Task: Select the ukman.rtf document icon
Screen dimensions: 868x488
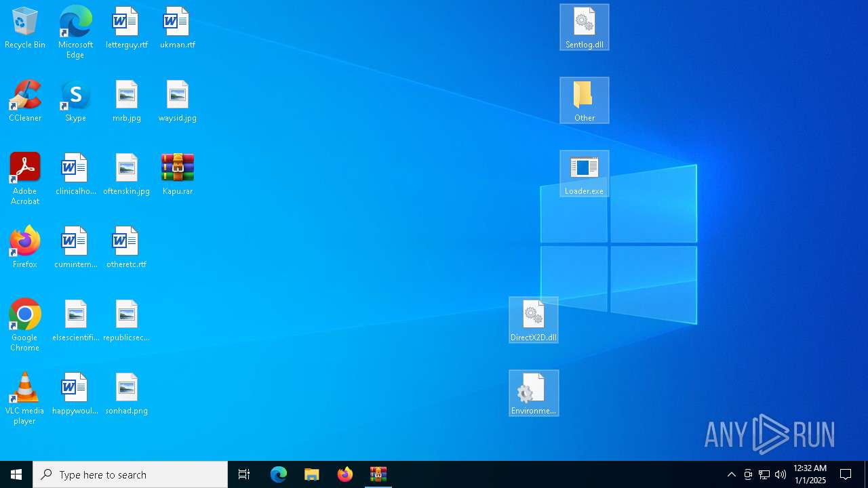Action: pyautogui.click(x=178, y=28)
